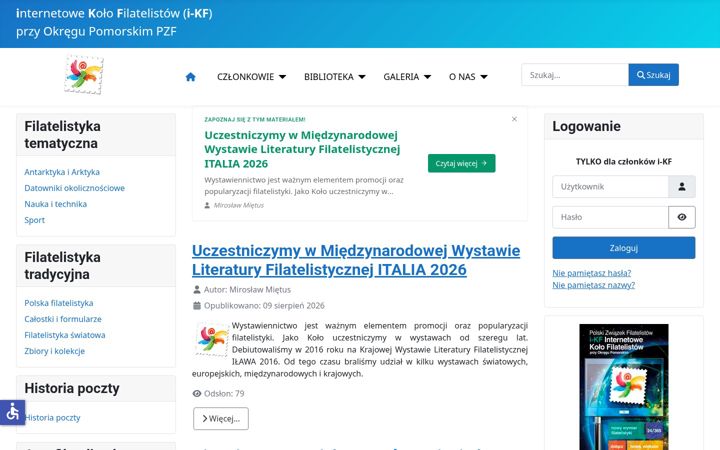Open the 'Nie pamiętasz hasła?' link
The width and height of the screenshot is (720, 450).
pyautogui.click(x=591, y=273)
